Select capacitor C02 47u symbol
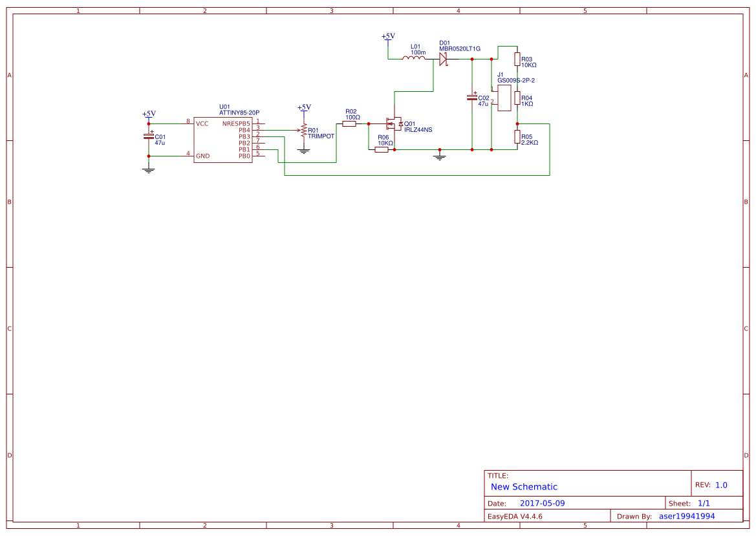The image size is (756, 536). pos(473,98)
